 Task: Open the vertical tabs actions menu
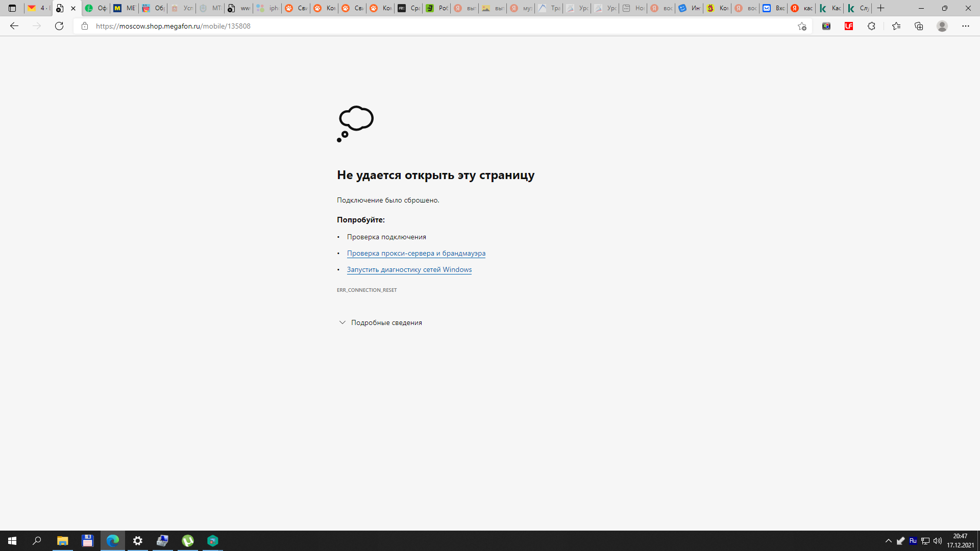click(x=12, y=8)
